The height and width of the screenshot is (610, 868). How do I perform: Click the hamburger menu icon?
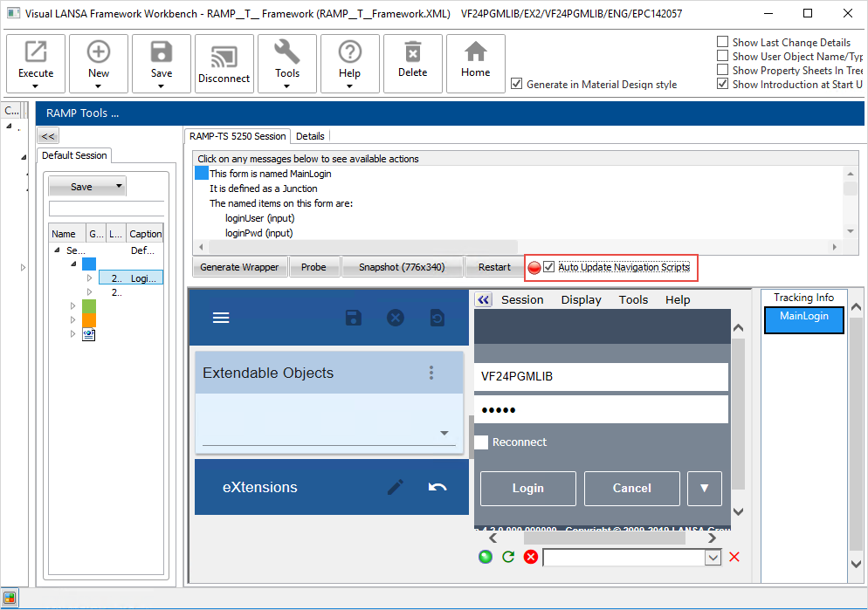[x=221, y=318]
